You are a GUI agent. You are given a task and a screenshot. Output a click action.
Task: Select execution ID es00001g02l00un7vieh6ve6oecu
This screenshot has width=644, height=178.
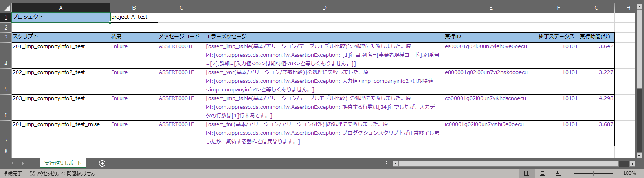tap(491, 55)
